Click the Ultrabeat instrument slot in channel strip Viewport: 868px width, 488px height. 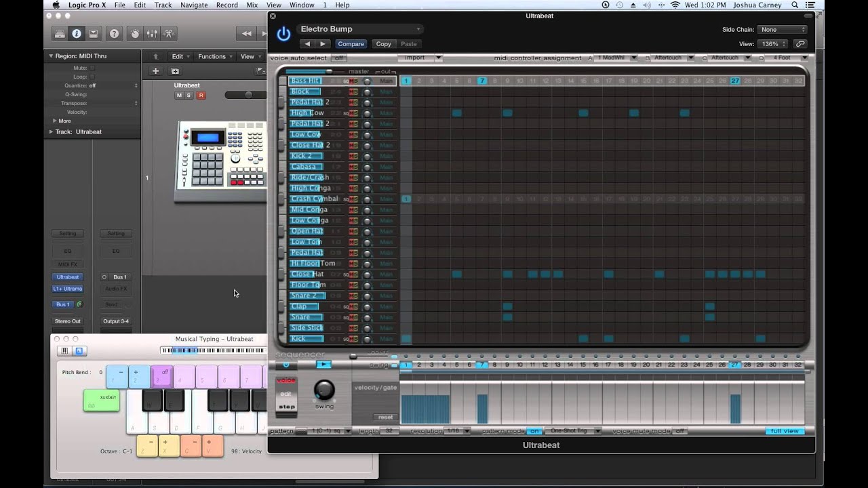coord(68,277)
